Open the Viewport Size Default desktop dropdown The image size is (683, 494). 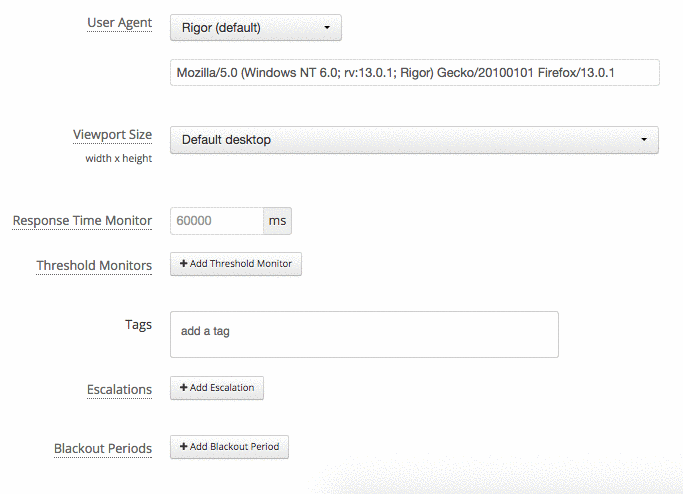tap(414, 140)
